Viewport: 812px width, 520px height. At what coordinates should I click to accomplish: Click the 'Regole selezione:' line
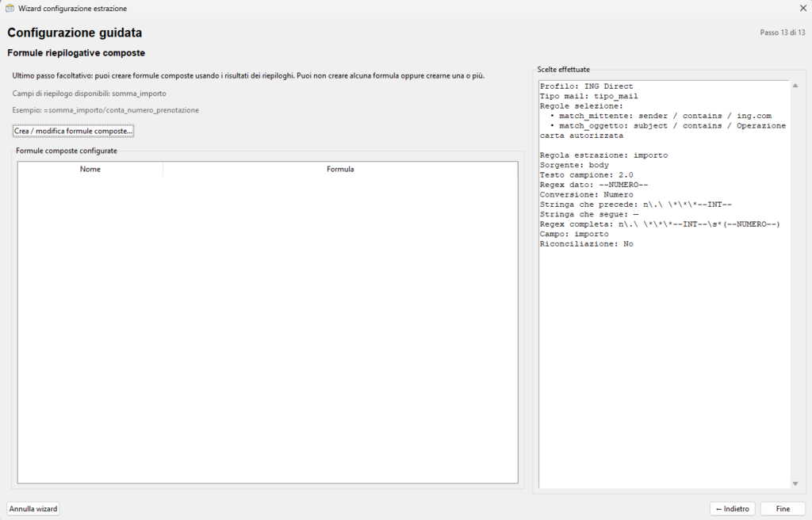[581, 106]
